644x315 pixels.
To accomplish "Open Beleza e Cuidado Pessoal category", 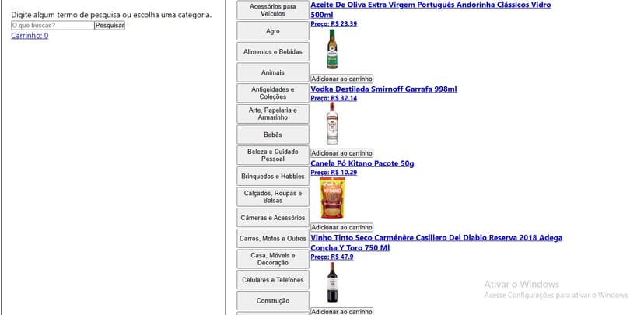I will pyautogui.click(x=273, y=156).
